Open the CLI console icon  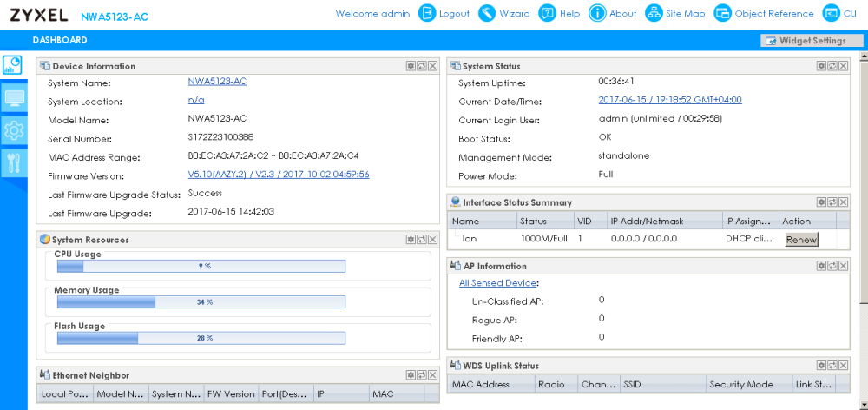pyautogui.click(x=832, y=13)
